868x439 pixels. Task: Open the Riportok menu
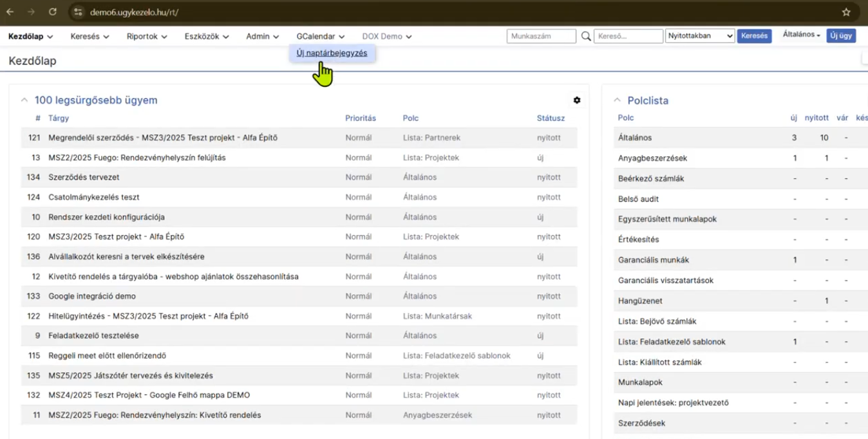[x=146, y=37]
